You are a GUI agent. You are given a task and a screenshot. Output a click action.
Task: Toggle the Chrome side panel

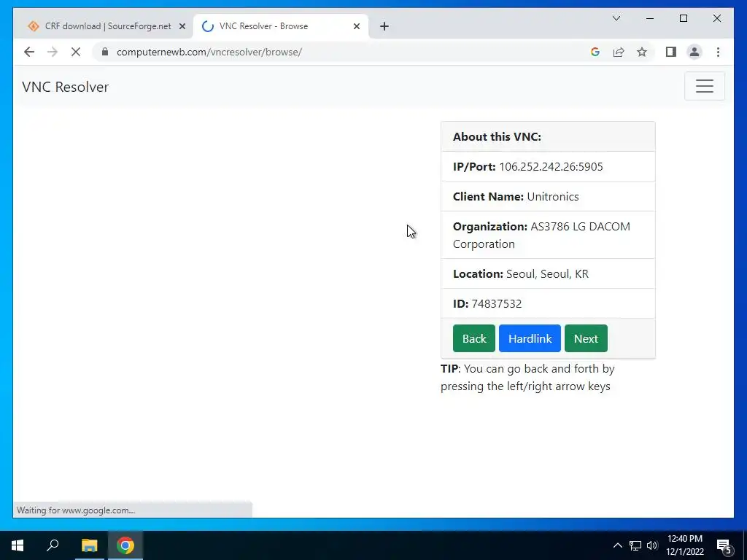click(671, 52)
